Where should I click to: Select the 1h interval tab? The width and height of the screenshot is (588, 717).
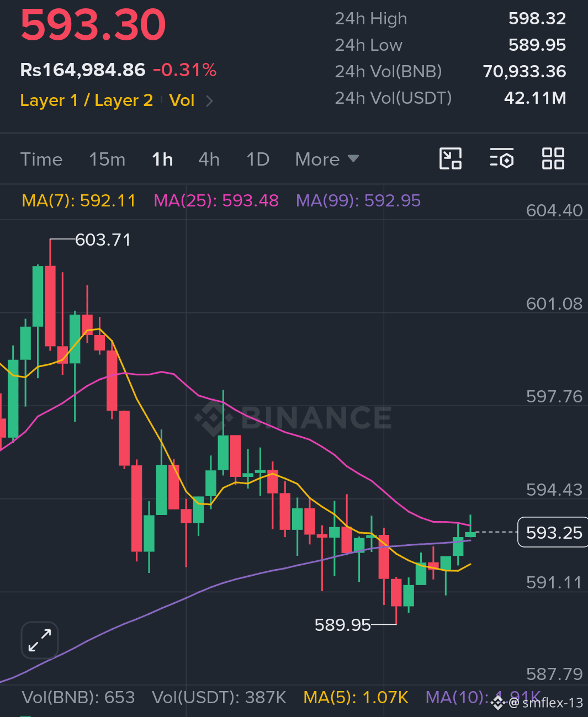coord(162,160)
